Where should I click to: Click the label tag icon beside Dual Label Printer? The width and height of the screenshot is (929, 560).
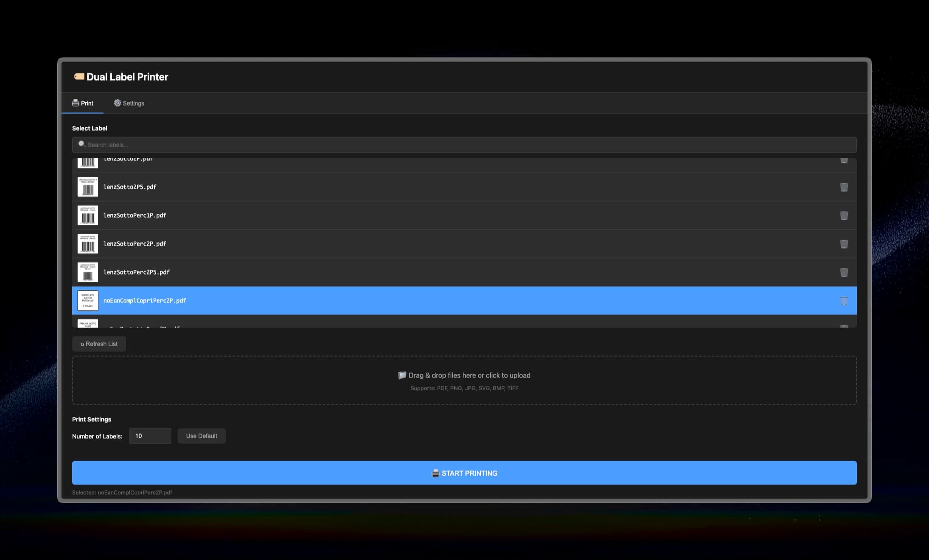[x=79, y=76]
